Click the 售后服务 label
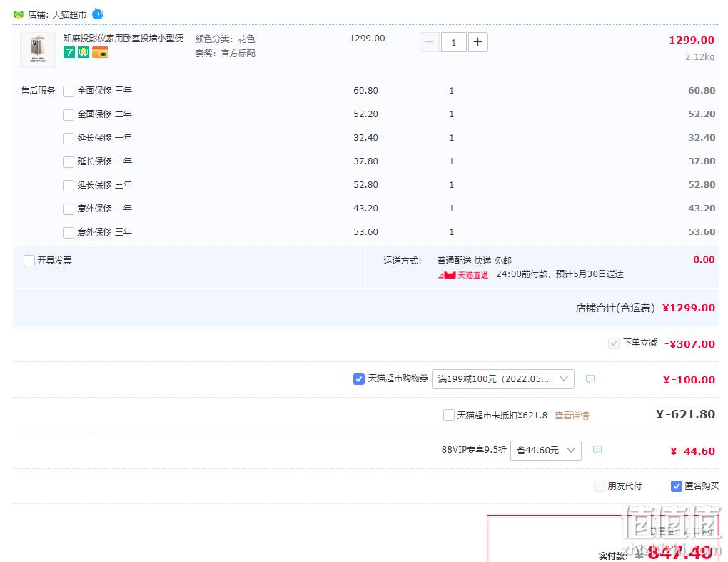The height and width of the screenshot is (562, 728). pyautogui.click(x=38, y=91)
